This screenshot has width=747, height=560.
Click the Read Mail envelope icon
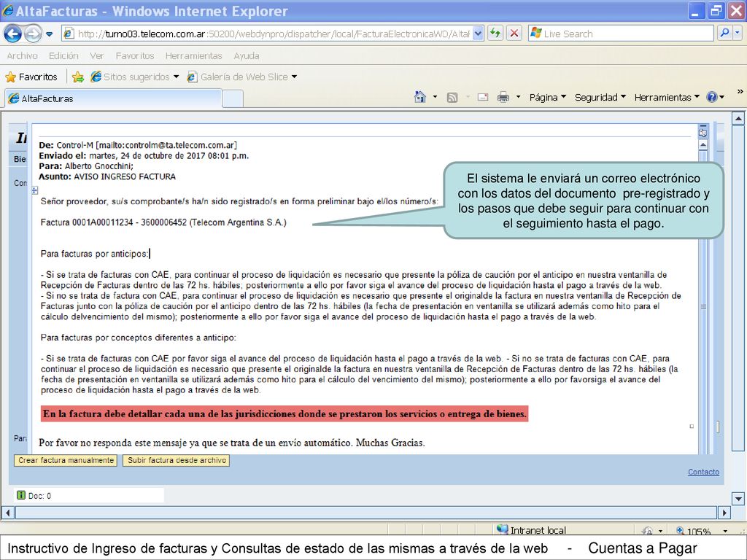coord(483,97)
